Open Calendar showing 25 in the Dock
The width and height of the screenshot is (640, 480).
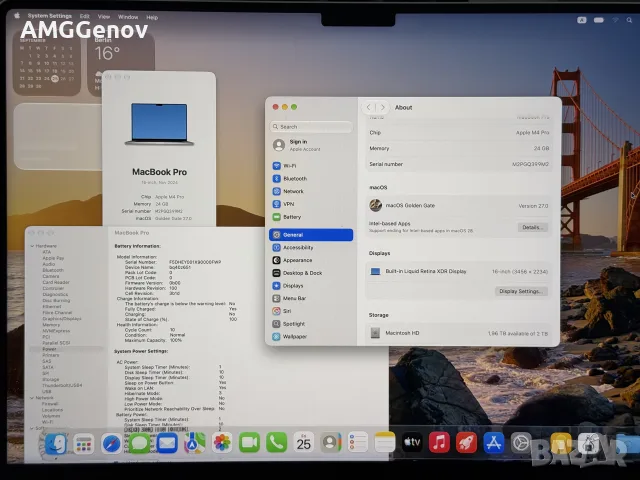pos(304,442)
